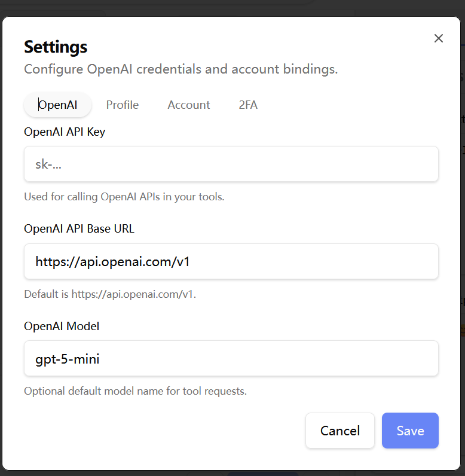
Task: Click the gpt-5-mini text in the model box
Action: click(68, 359)
